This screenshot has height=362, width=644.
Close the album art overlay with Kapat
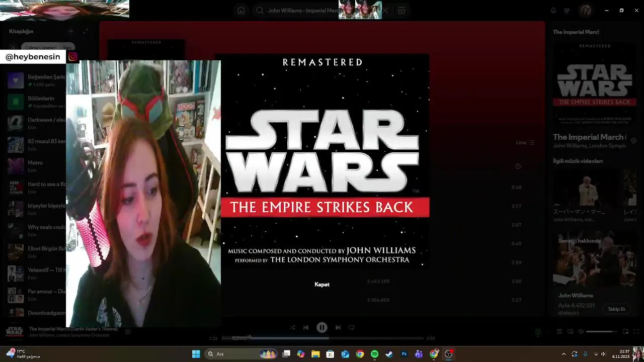322,285
